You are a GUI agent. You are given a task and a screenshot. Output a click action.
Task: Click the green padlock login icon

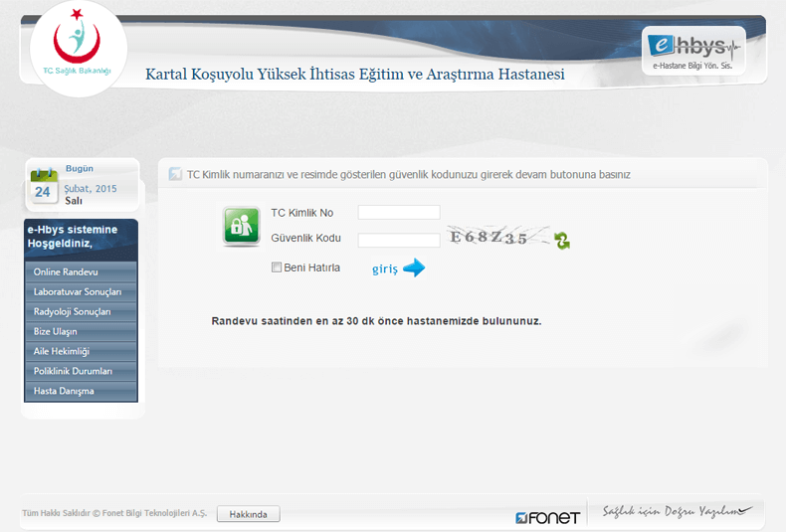pyautogui.click(x=241, y=226)
